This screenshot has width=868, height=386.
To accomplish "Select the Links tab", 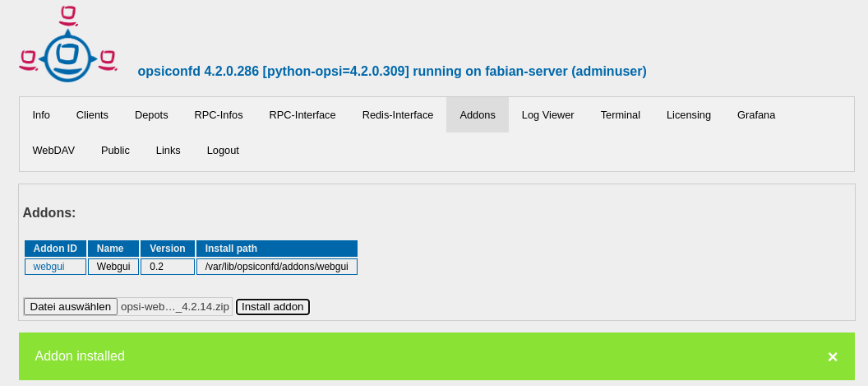I will click(x=169, y=151).
